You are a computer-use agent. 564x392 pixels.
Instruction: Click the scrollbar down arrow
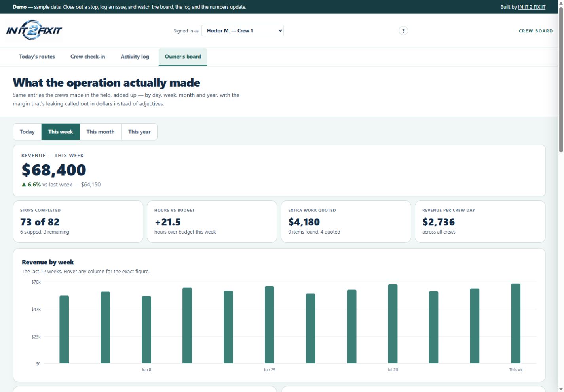pos(561,388)
